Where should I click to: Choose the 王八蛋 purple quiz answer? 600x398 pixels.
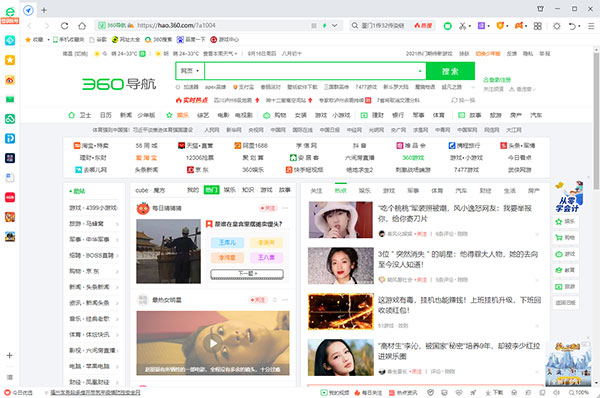pyautogui.click(x=266, y=257)
